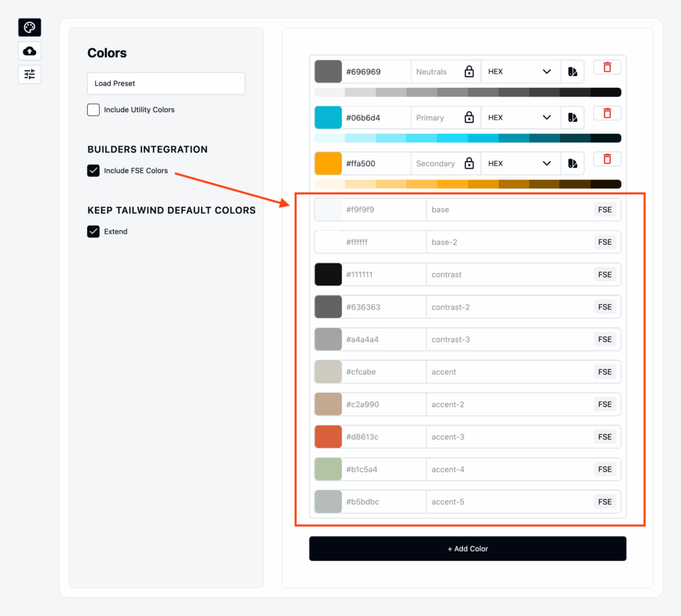This screenshot has height=616, width=681.
Task: Click the shade generator icon for Neutrals row
Action: click(572, 71)
